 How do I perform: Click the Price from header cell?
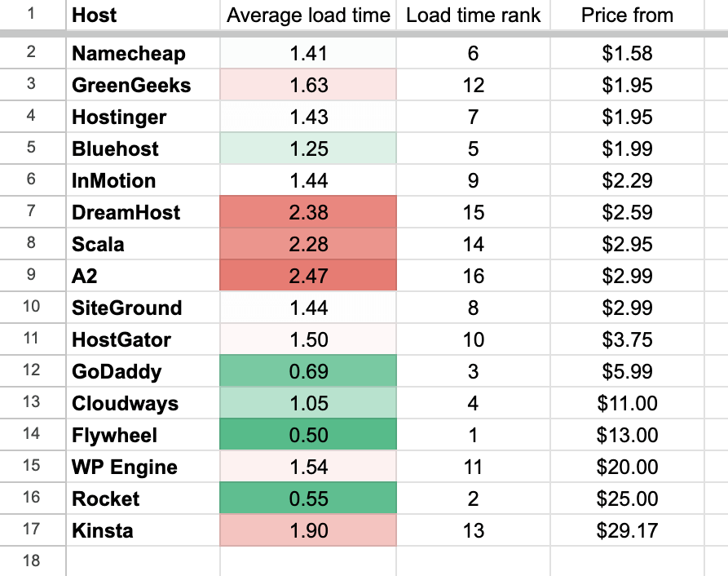[x=627, y=15]
